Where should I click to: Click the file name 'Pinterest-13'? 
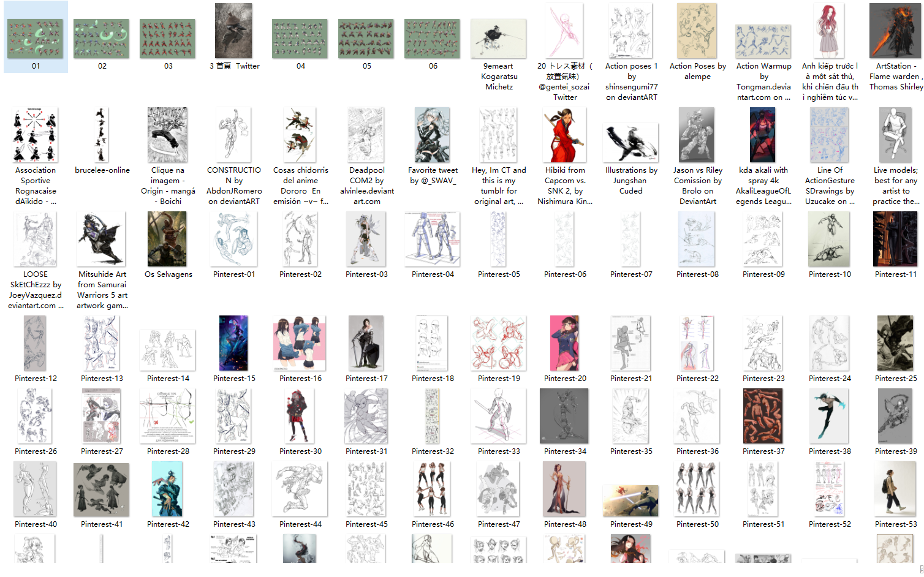click(102, 379)
